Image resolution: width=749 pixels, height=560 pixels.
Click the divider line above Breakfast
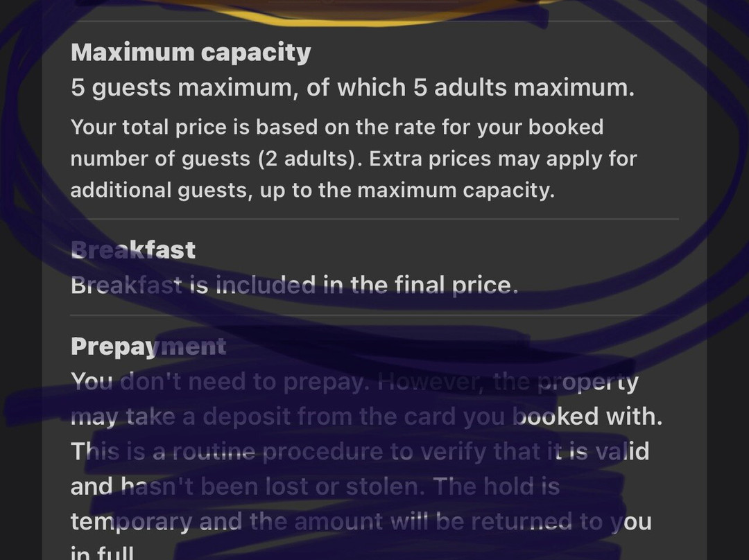(374, 219)
